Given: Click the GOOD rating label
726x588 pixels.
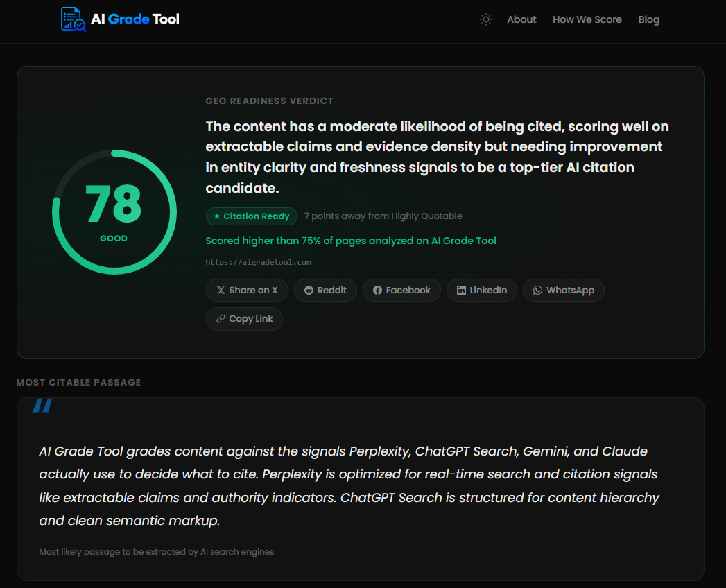Looking at the screenshot, I should pos(114,239).
